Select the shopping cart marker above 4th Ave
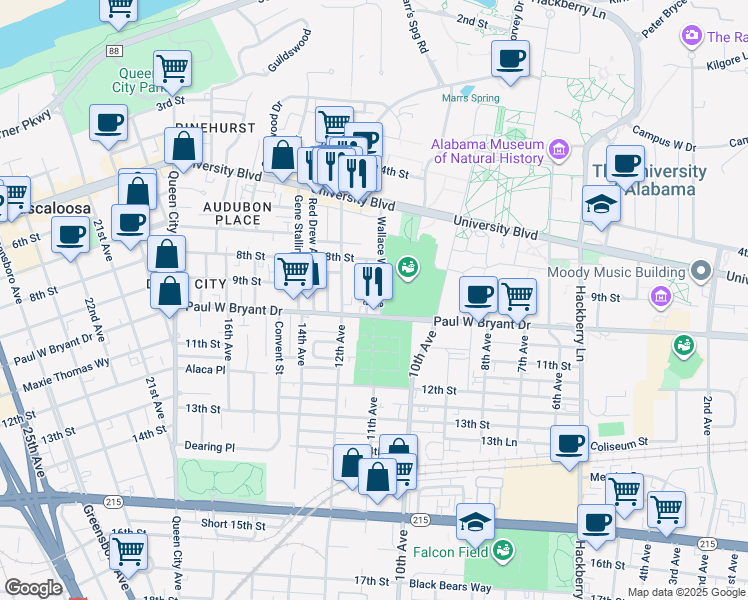Viewport: 748px width, 600px height. click(x=624, y=495)
